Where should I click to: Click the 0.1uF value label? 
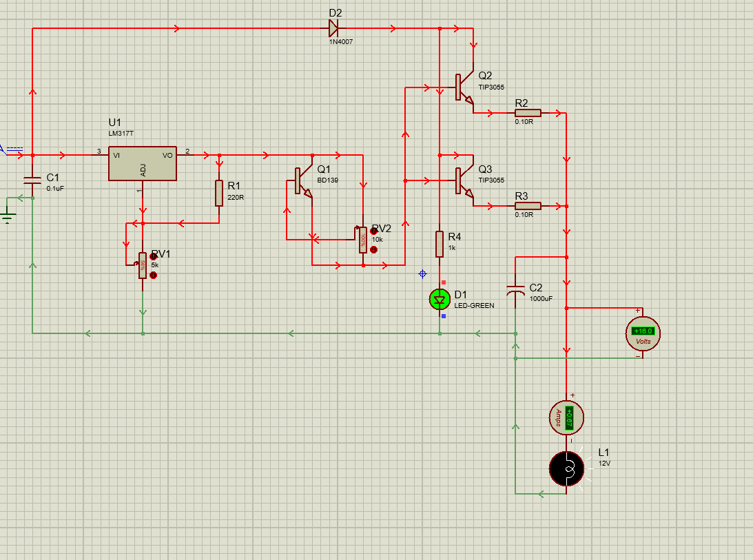tap(55, 189)
